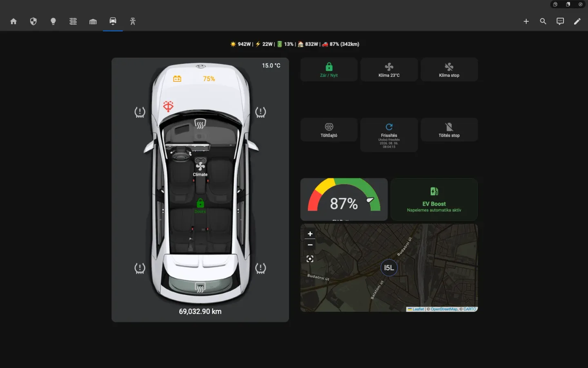This screenshot has height=368, width=588.
Task: Click the rear-left tire pressure icon
Action: [140, 268]
